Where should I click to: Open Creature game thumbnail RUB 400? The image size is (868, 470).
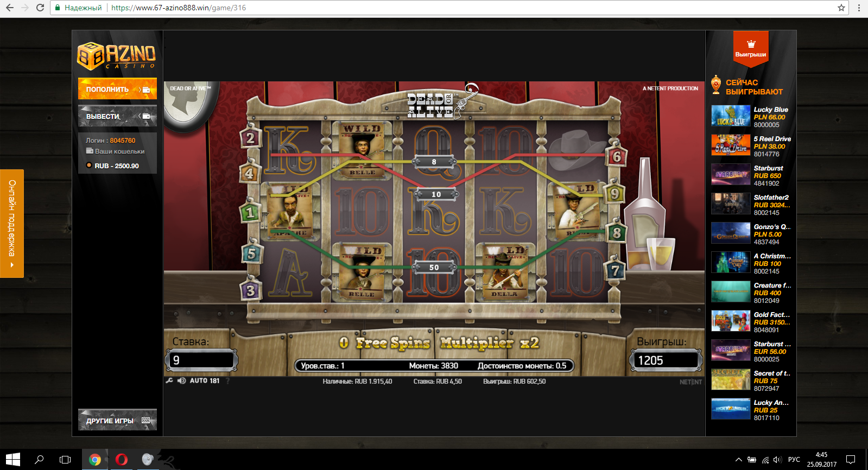point(731,292)
